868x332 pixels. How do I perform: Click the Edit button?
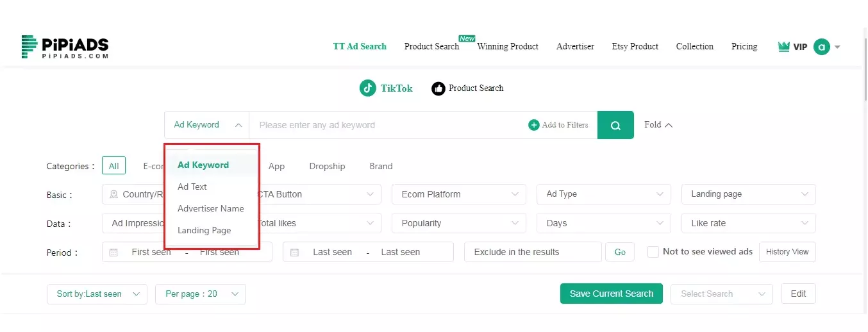pos(798,294)
